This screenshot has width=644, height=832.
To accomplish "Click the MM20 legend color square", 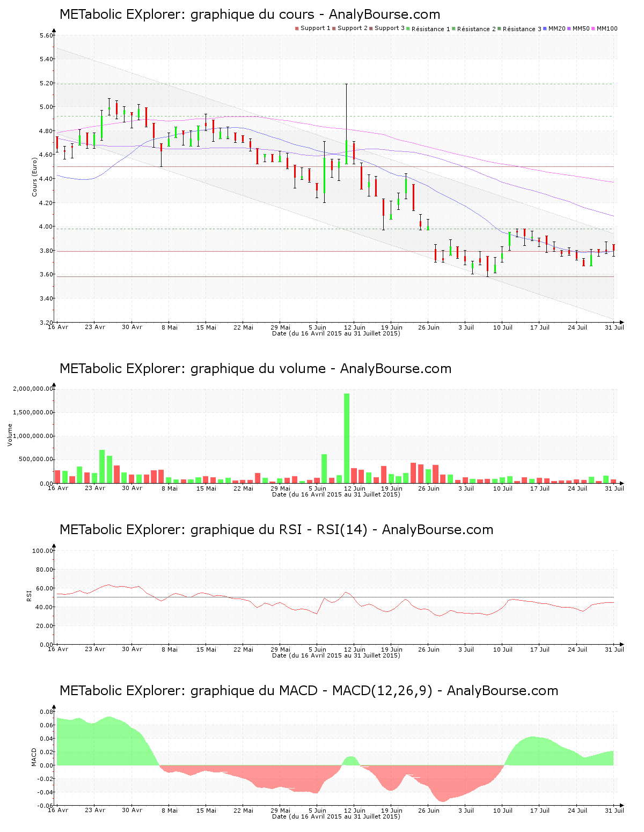I will 545,28.
